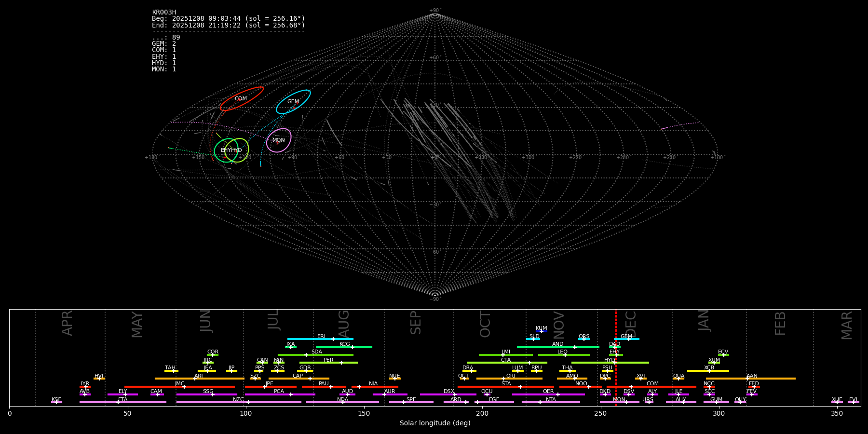
Task: Click the KSE shower label on timeline
Action: [x=56, y=400]
